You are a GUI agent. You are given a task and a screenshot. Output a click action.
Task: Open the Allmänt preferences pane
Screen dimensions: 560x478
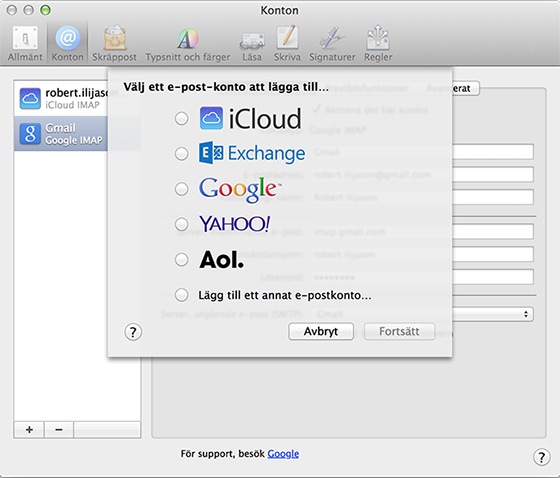click(25, 44)
